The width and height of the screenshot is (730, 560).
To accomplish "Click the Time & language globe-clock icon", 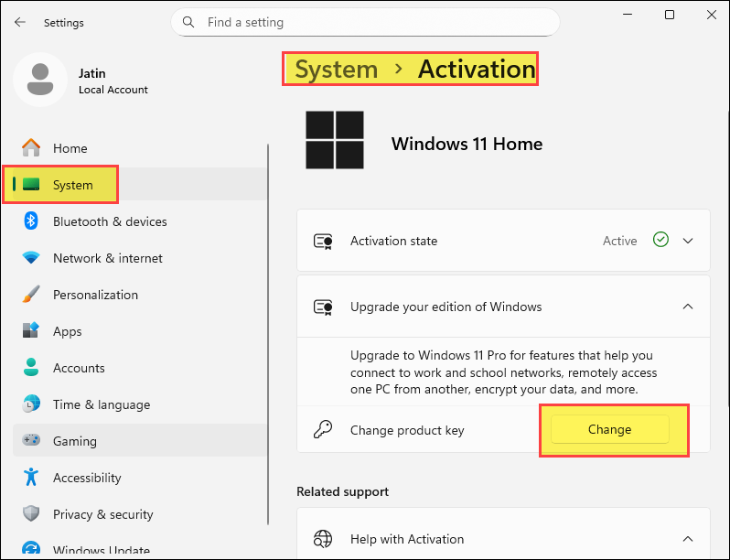I will (31, 404).
